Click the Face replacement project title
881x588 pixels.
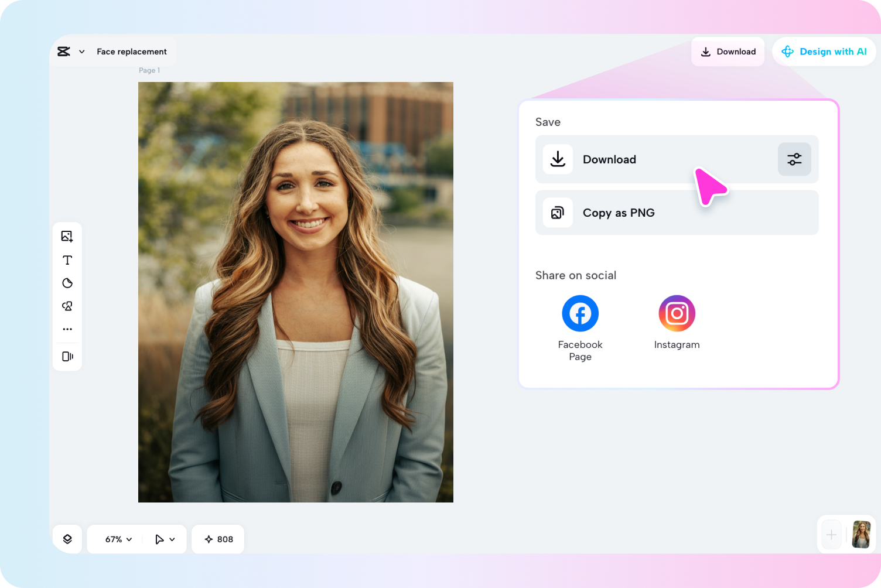click(x=132, y=52)
